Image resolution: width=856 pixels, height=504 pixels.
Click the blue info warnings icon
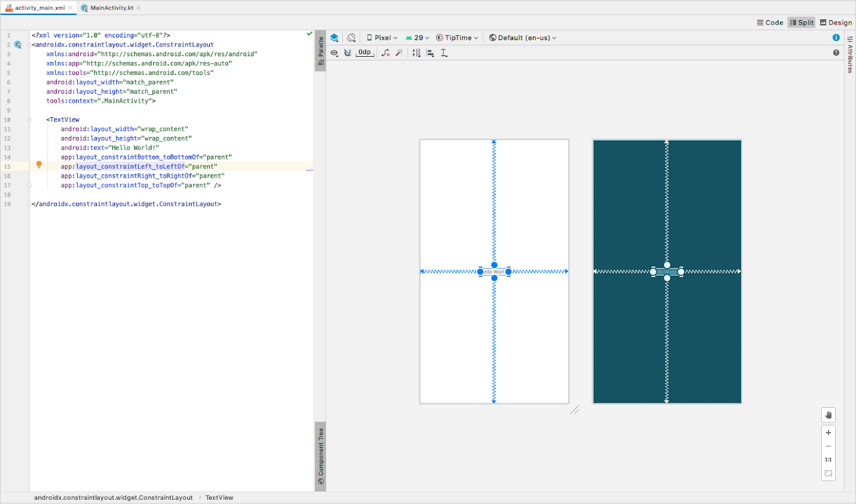point(836,38)
